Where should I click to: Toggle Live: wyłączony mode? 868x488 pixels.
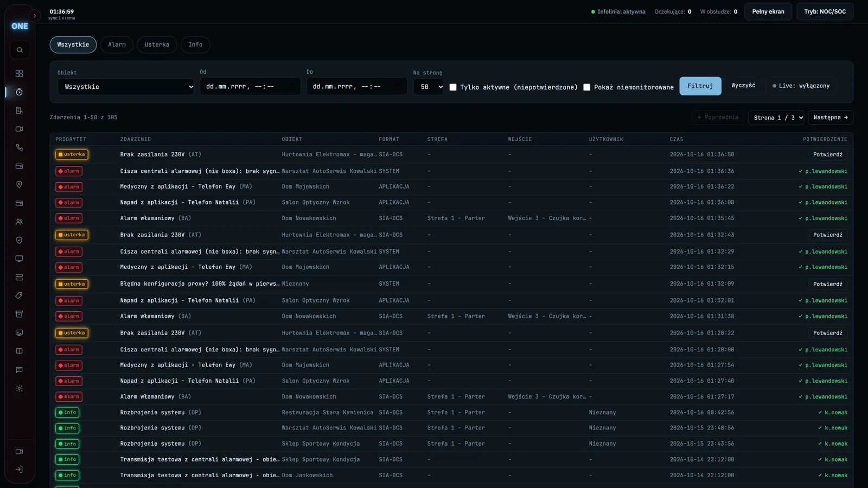801,86
